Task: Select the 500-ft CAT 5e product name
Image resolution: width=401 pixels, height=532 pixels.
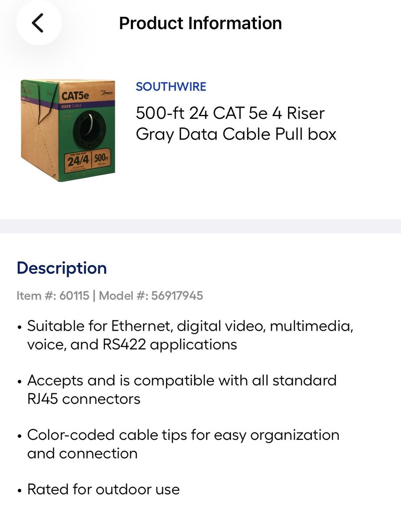Action: pos(236,123)
